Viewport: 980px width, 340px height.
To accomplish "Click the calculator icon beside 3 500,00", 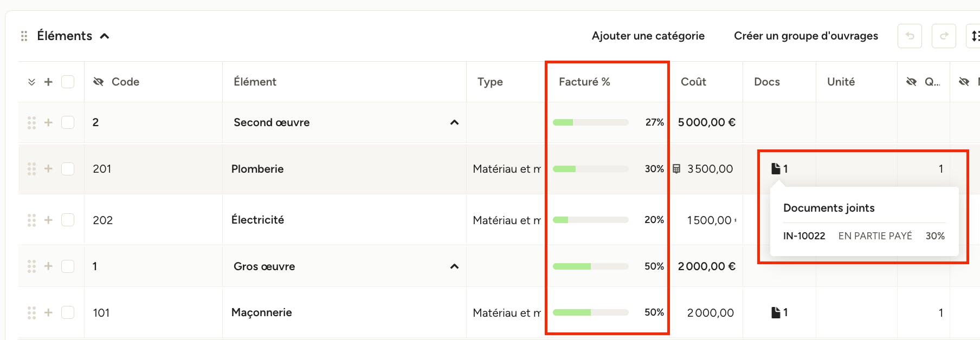I will coord(676,169).
